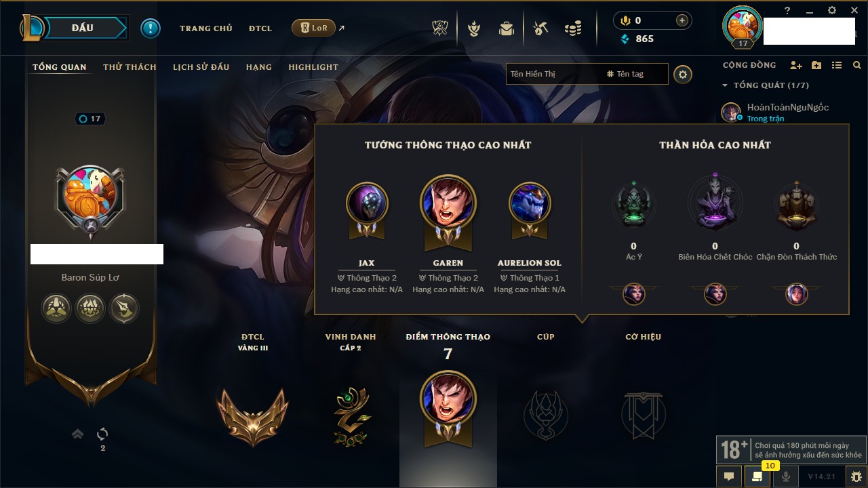Screen dimensions: 868x488
Task: Click the blue notification exclamation icon
Action: (150, 28)
